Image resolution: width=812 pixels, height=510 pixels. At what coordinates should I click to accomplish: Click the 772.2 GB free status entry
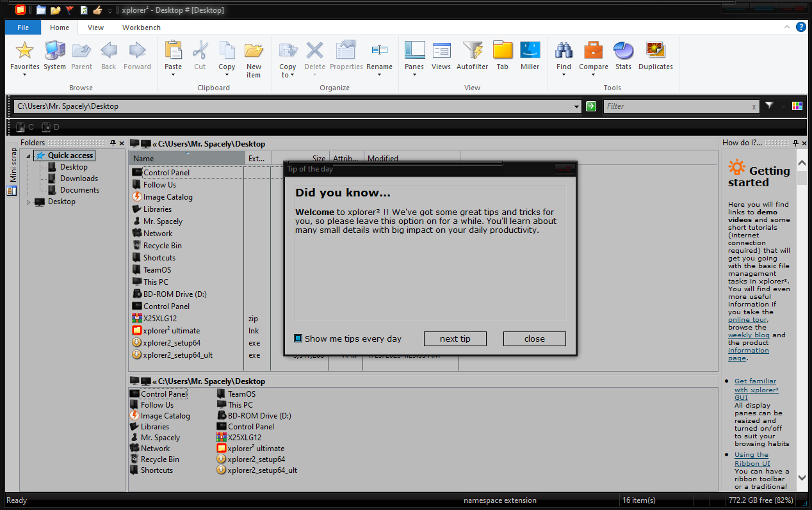pos(761,500)
